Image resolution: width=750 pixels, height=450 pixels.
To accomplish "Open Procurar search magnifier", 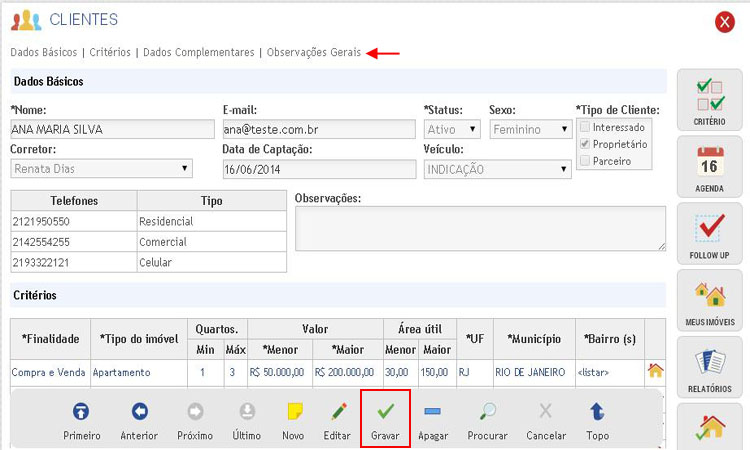I will 487,412.
